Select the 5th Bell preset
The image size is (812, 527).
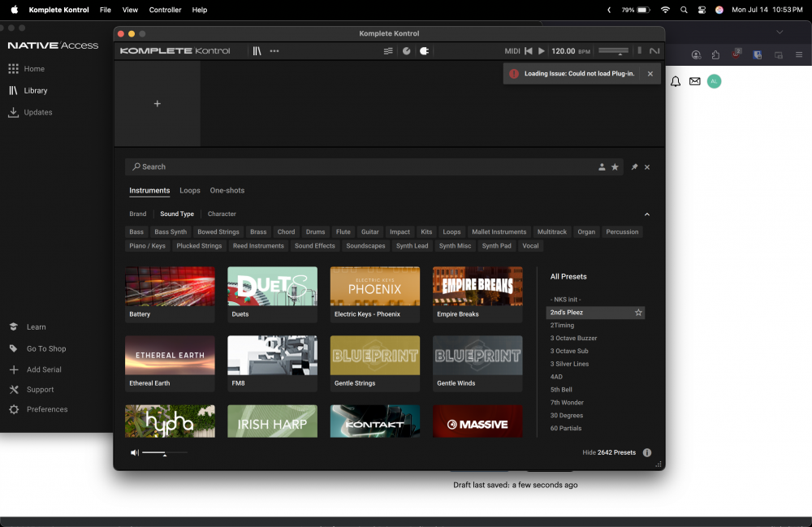tap(561, 390)
